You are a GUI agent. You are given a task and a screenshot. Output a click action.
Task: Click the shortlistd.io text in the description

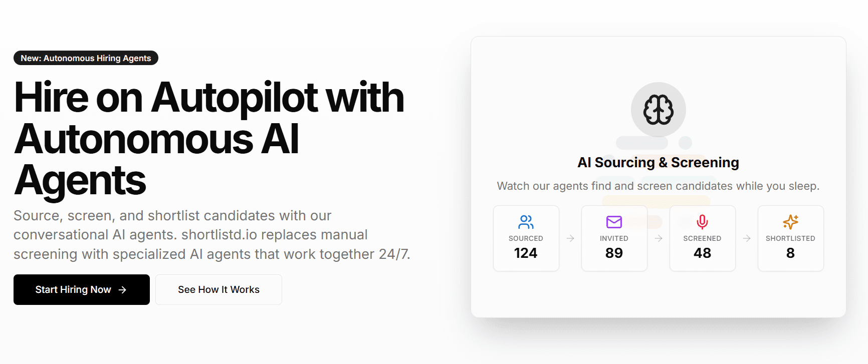[220, 234]
